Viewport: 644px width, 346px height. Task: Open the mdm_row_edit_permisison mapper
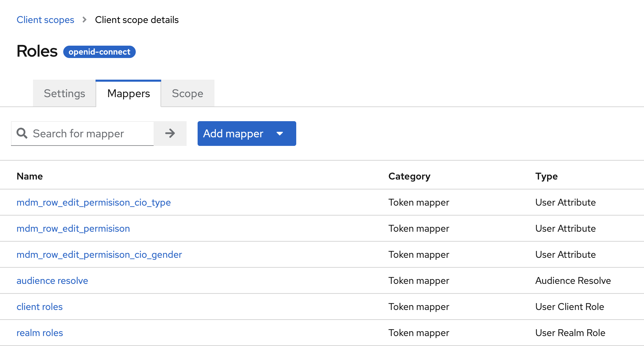click(x=73, y=228)
